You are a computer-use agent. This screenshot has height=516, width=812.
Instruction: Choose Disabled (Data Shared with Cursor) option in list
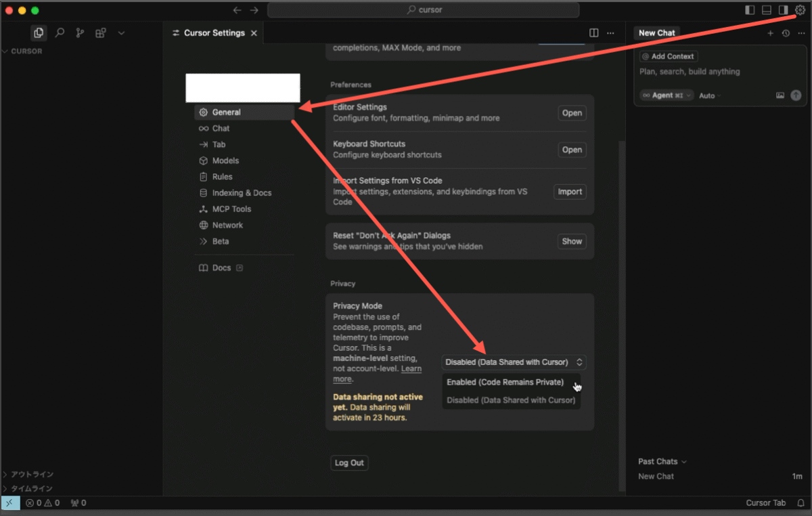[x=512, y=400]
